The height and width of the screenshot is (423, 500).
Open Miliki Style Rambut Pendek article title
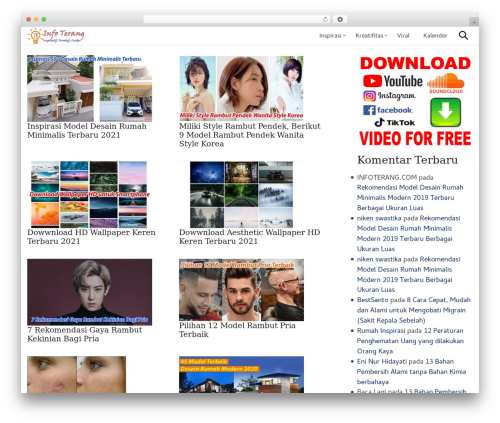249,135
